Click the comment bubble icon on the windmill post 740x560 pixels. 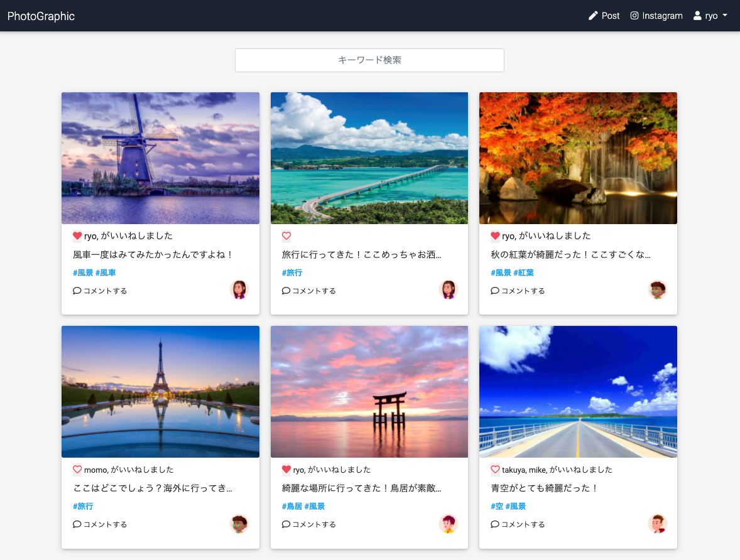(x=76, y=290)
